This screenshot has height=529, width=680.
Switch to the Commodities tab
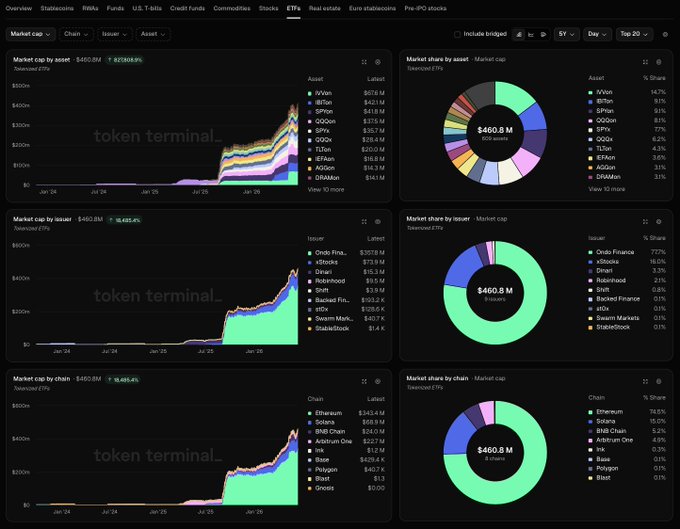click(x=232, y=8)
